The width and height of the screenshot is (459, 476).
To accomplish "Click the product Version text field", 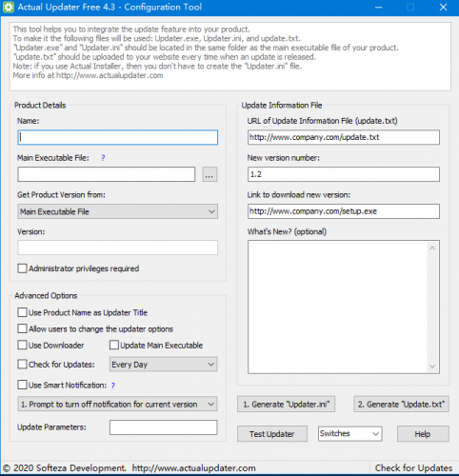I will pos(117,248).
